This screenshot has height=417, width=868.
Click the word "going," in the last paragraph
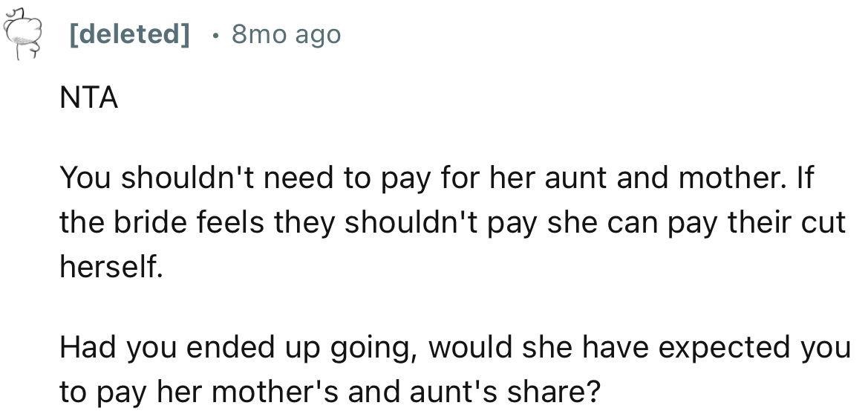pos(367,347)
